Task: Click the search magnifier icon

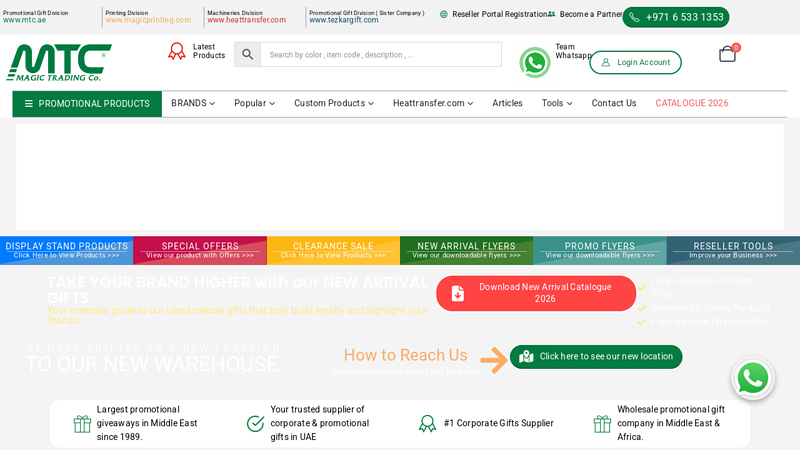Action: (247, 55)
